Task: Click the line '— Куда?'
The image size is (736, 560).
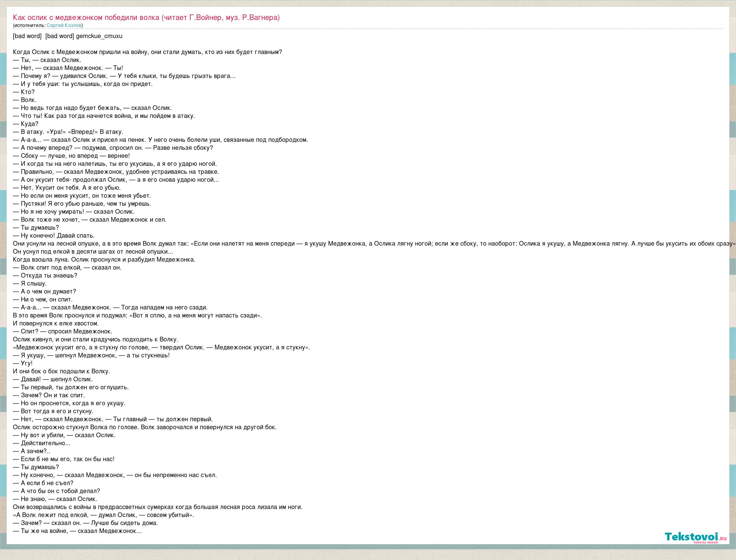Action: (x=26, y=124)
